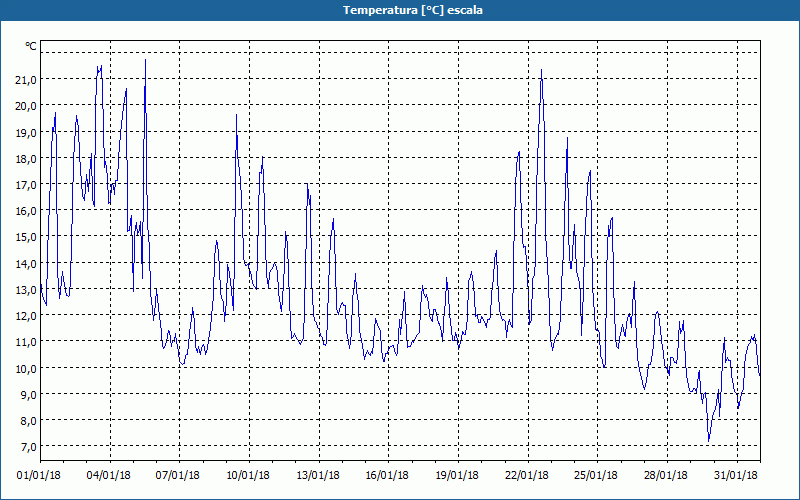Click the 21,0 y-axis label

[27, 80]
